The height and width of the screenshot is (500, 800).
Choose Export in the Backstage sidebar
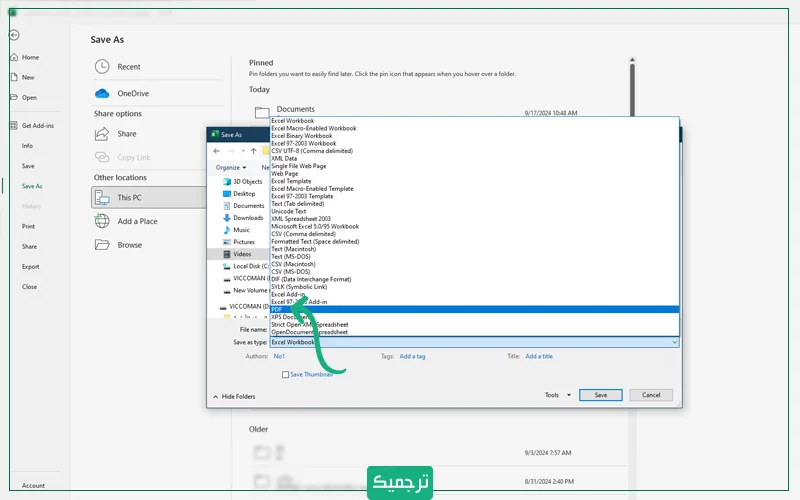(30, 267)
